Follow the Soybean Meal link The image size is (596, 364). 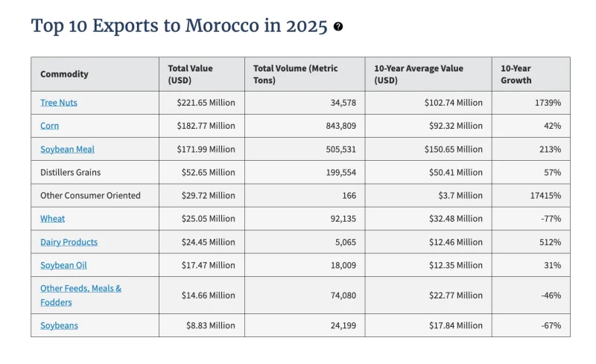click(x=67, y=150)
